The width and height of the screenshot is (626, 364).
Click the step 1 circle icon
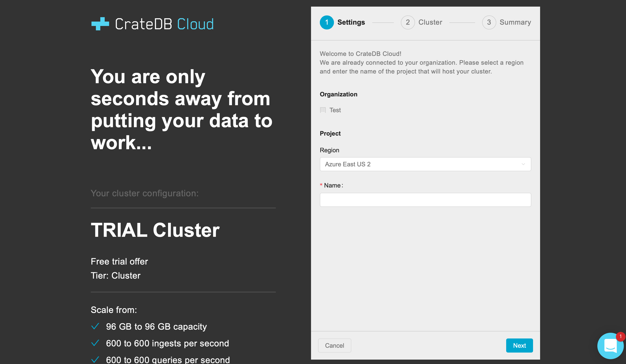(x=327, y=22)
